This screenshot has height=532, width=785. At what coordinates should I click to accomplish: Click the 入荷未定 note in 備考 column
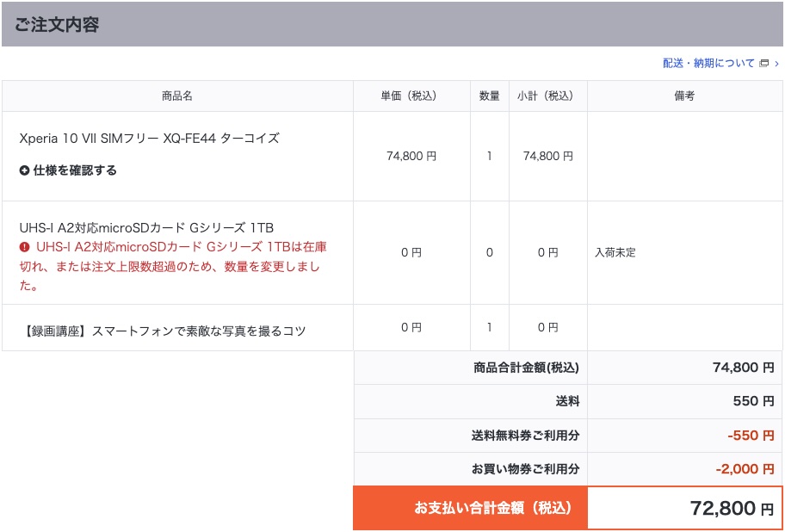[615, 253]
